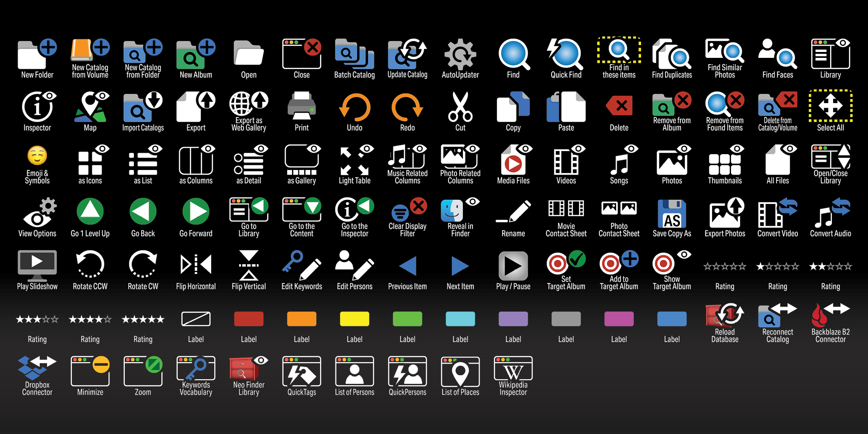Screen dimensions: 868x434
Task: Click Go to the Content icon
Action: click(302, 209)
